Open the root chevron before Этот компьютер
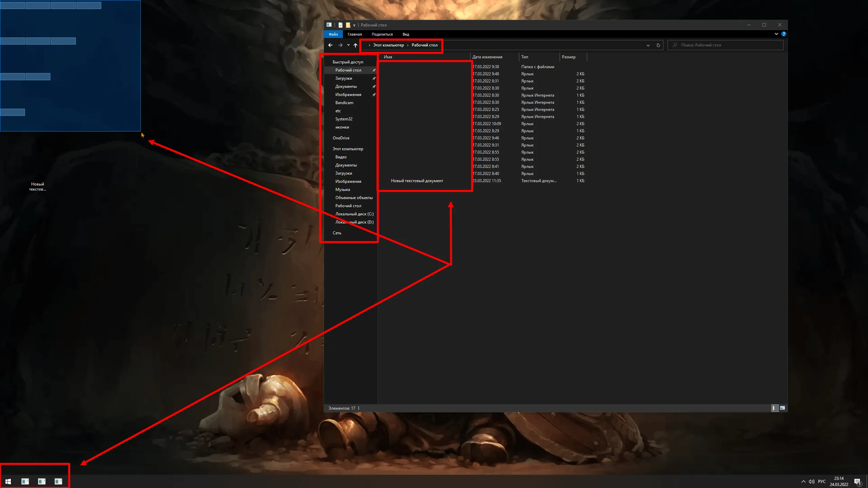Viewport: 868px width, 488px height. pos(369,45)
